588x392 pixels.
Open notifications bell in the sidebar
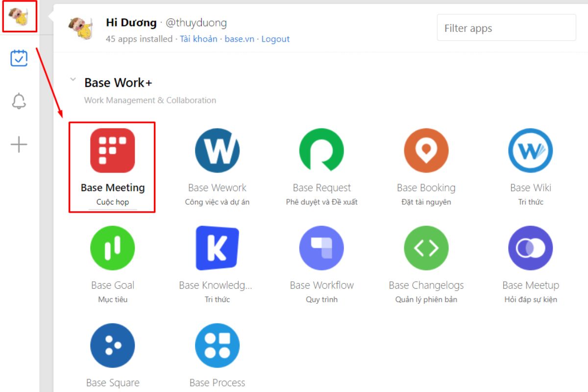(19, 101)
